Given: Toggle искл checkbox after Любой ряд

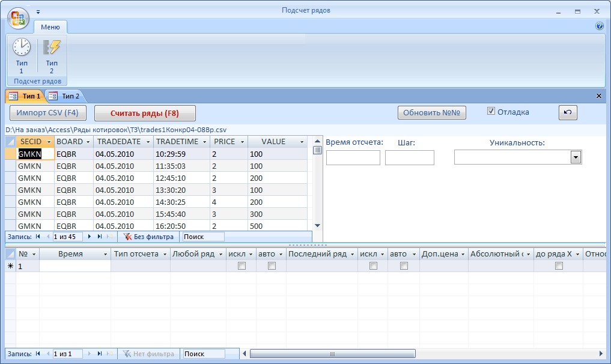Looking at the screenshot, I should (x=242, y=265).
